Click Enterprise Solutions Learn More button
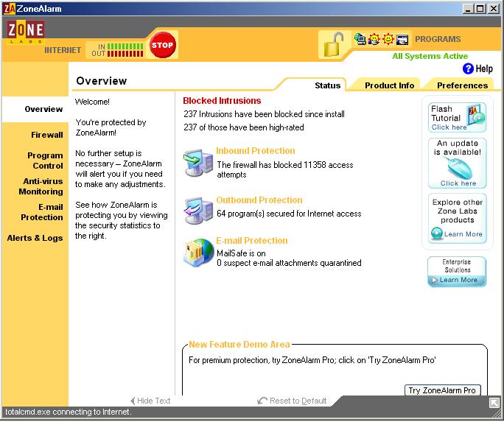The height and width of the screenshot is (422, 504). pos(457,280)
